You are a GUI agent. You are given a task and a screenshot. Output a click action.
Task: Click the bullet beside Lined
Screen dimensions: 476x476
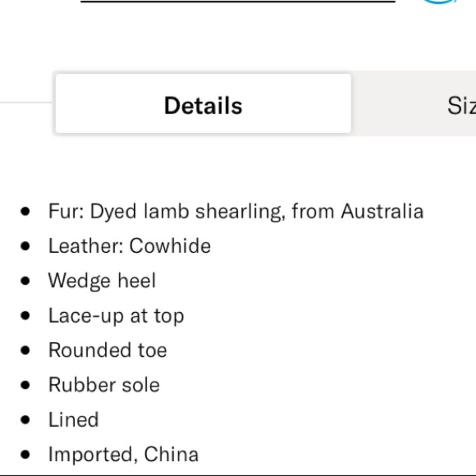tap(26, 420)
